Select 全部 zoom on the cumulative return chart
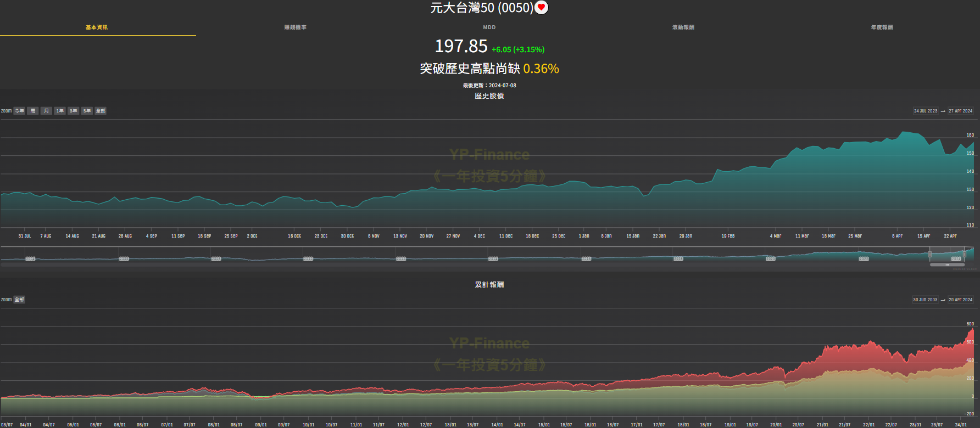980x428 pixels. [19, 300]
